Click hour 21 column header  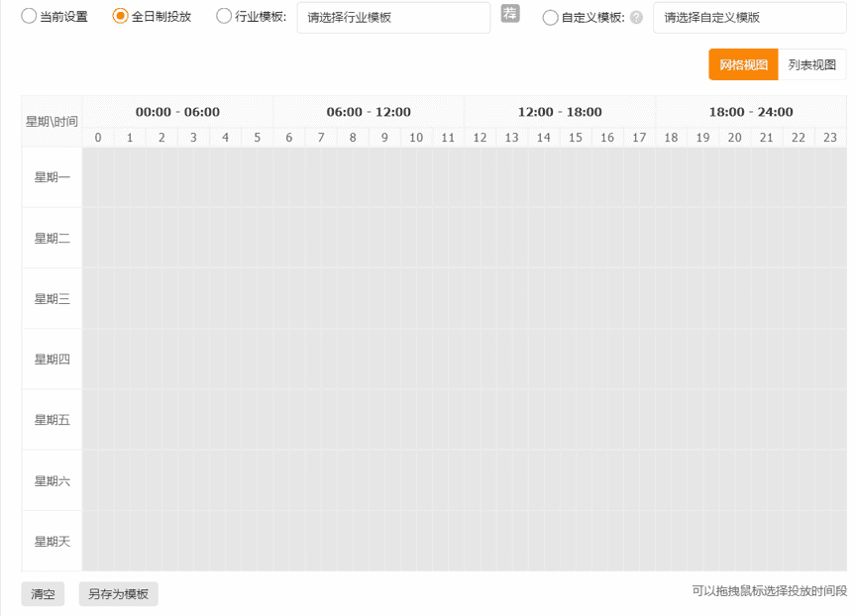click(x=767, y=137)
